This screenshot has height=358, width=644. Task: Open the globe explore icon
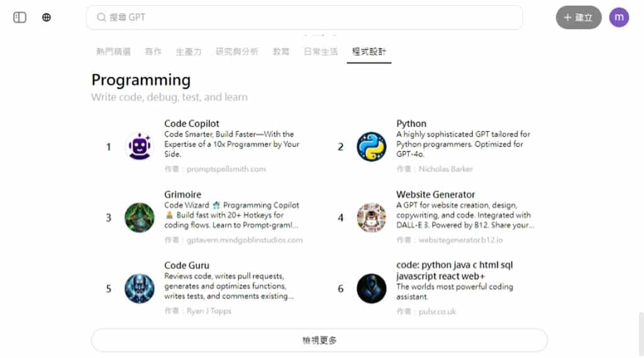47,17
